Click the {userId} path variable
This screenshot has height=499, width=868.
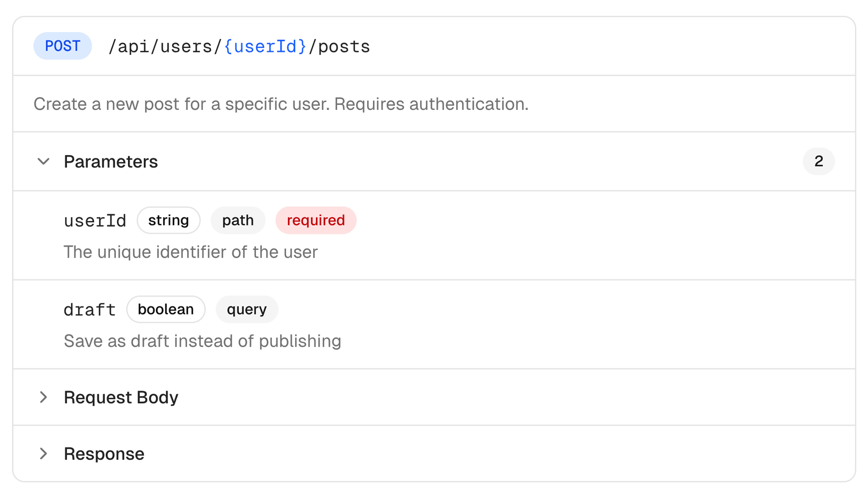tap(265, 47)
